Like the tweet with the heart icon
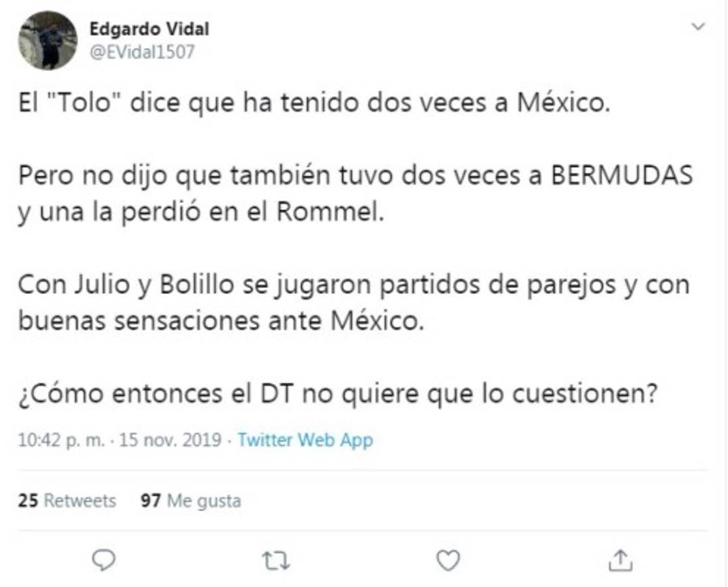Screen dimensions: 728x587 click(447, 560)
